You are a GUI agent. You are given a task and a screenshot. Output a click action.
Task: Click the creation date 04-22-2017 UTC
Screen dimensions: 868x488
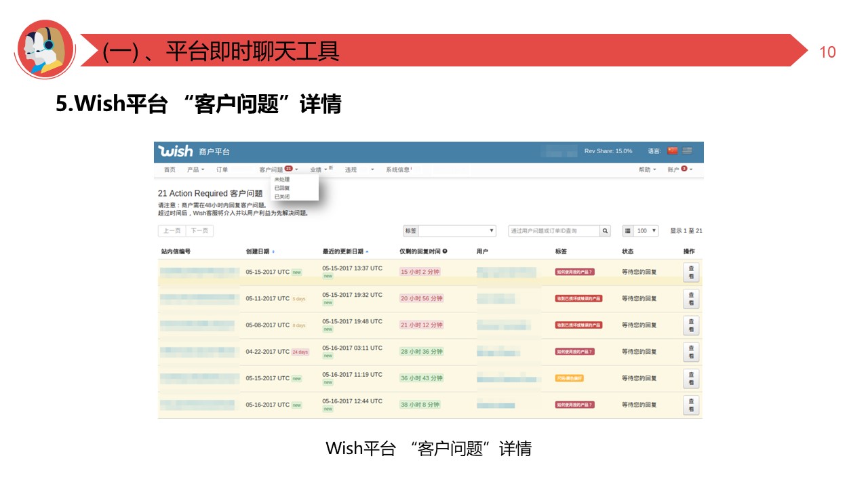tap(268, 352)
